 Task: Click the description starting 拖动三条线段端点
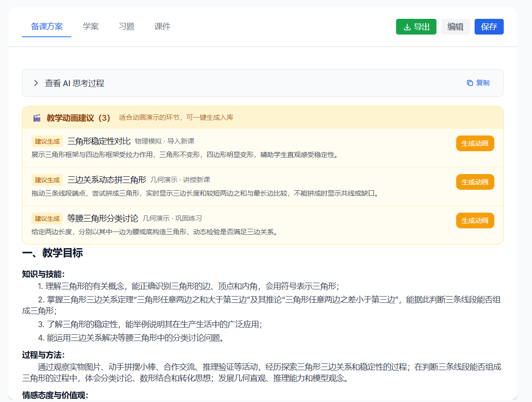tap(205, 193)
